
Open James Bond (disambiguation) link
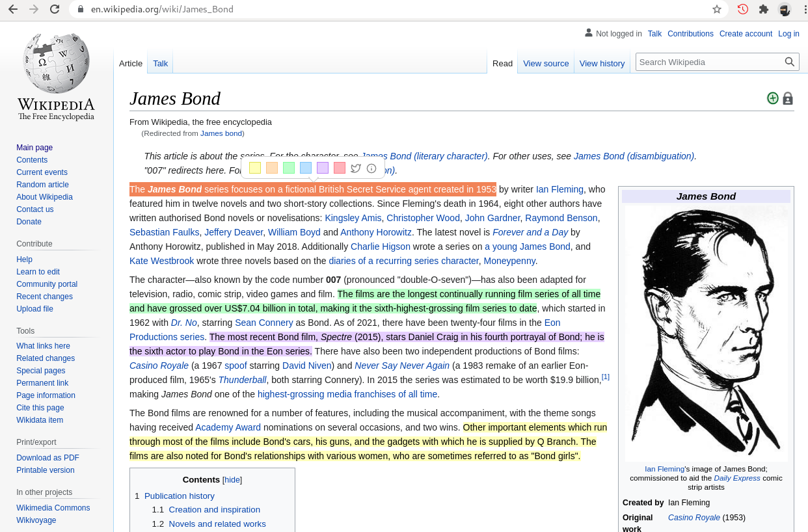click(x=634, y=156)
